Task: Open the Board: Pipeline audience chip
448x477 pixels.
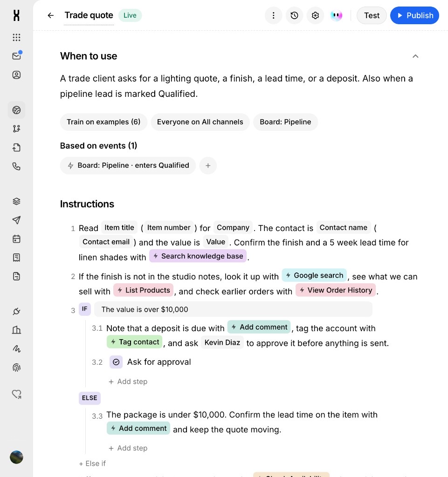Action: click(x=285, y=122)
